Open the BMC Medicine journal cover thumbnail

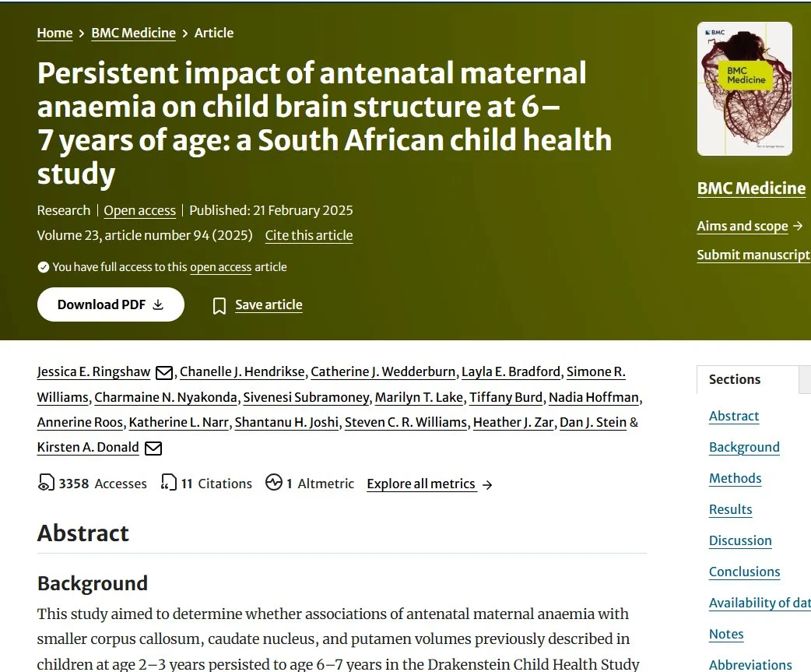click(745, 89)
